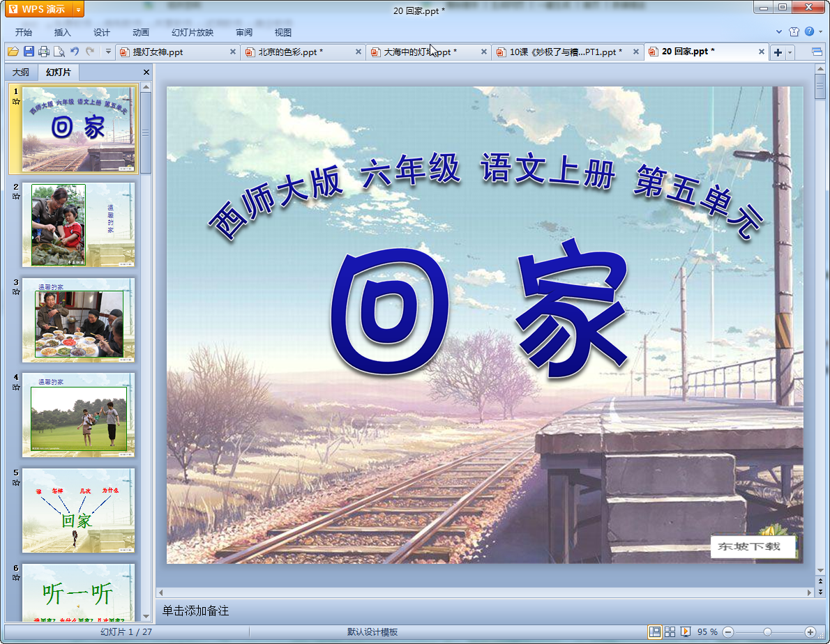Zoom in with the plus button

(810, 632)
